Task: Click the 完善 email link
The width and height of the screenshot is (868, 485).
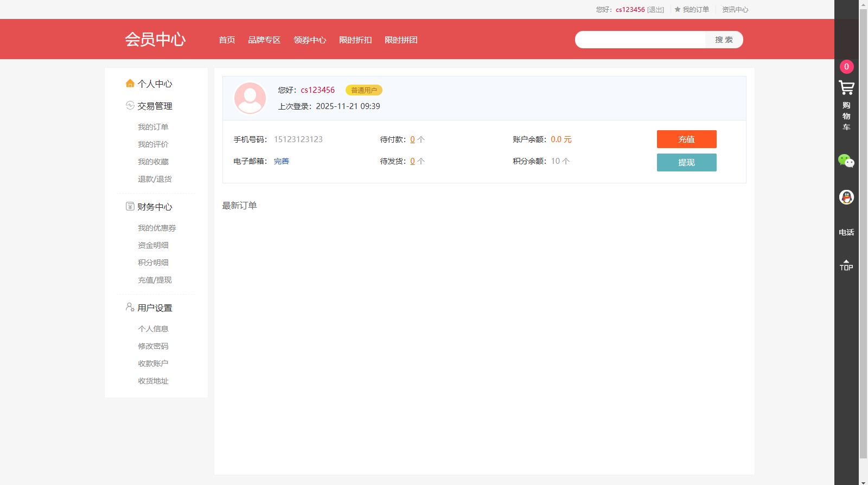Action: click(x=281, y=161)
